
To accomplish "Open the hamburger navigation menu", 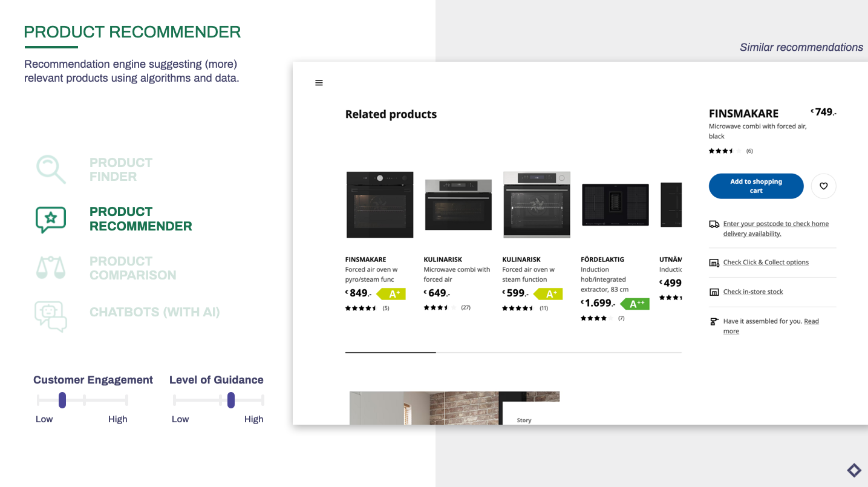I will pos(319,82).
